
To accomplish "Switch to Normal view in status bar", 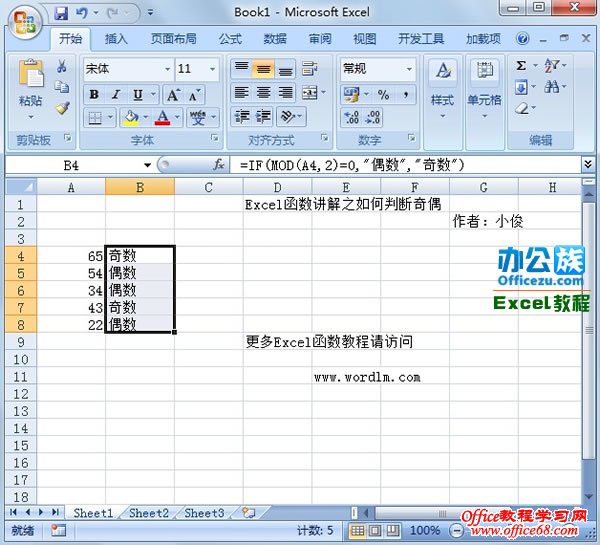I will 358,530.
